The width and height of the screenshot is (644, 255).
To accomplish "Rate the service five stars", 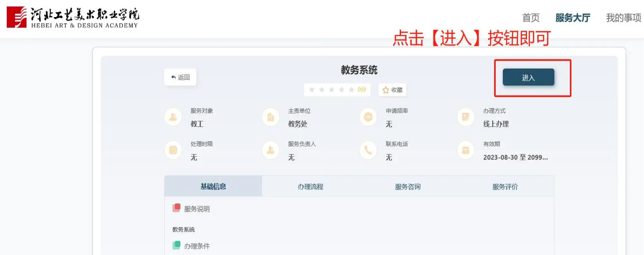I will 351,90.
